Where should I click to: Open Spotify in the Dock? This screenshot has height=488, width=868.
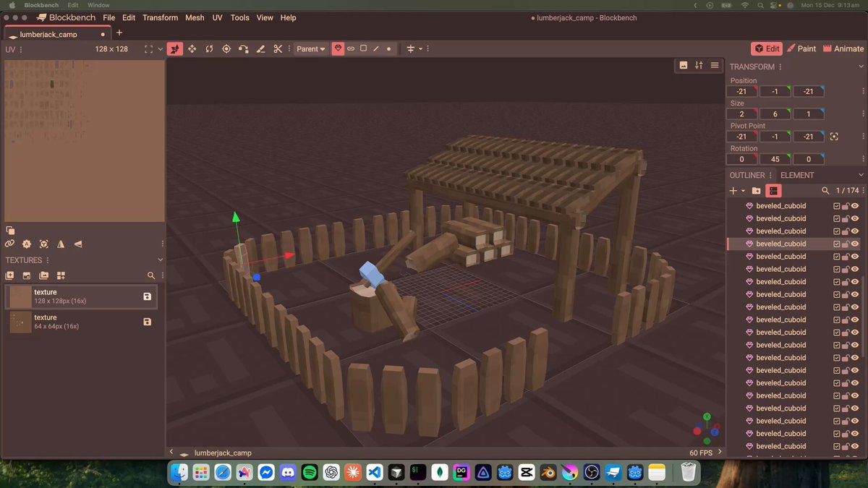tap(310, 472)
